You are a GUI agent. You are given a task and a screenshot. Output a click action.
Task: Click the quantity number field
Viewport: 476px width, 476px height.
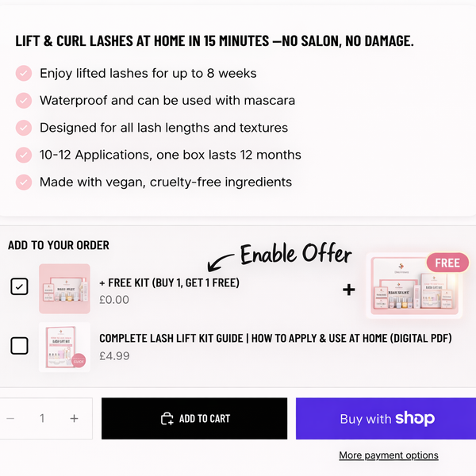42,418
